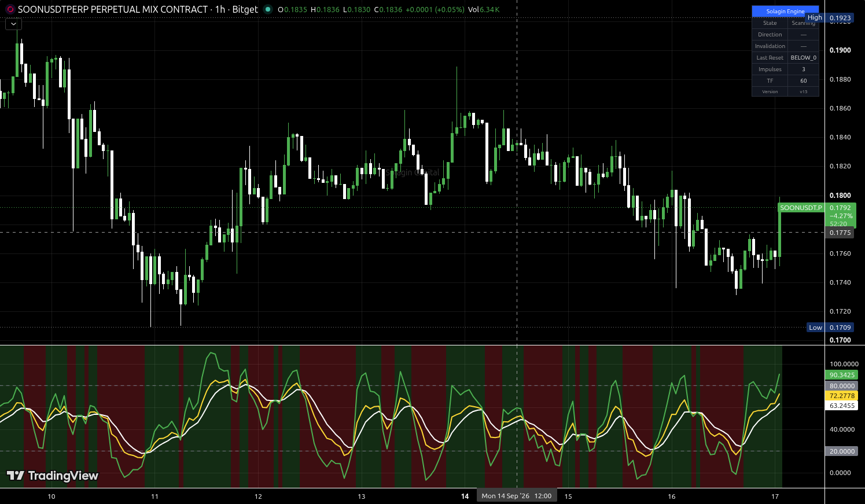The width and height of the screenshot is (865, 504).
Task: Click day 16 on the time axis
Action: pos(672,496)
